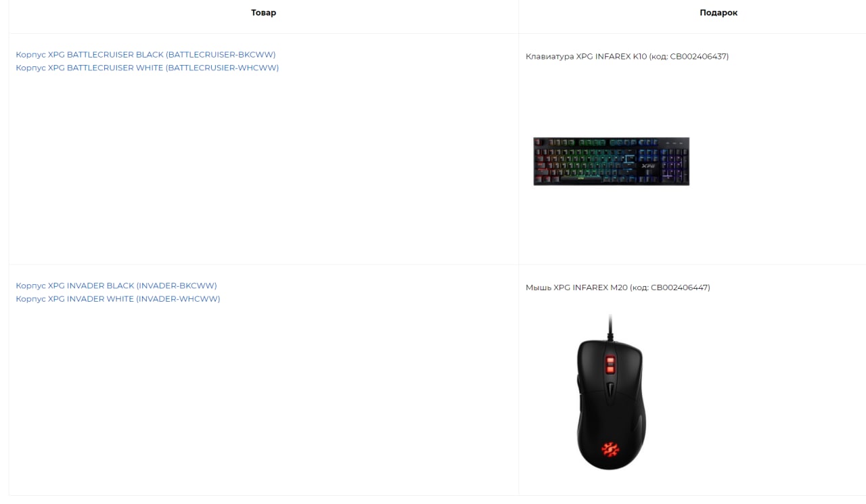
Task: Click the red-lit scroll wheel on the mouse
Action: (610, 365)
